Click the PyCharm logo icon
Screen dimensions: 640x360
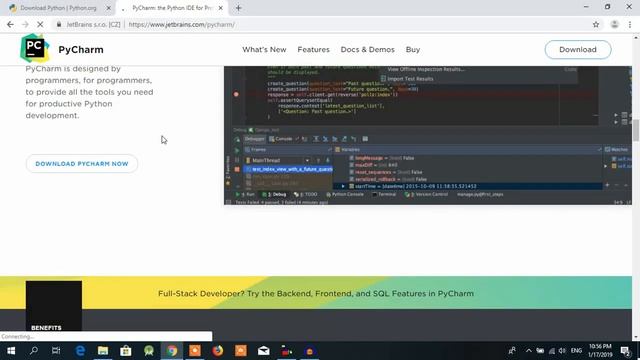(35, 48)
